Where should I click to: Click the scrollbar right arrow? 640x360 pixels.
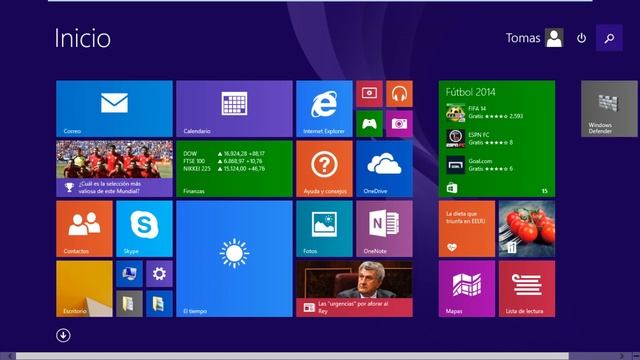point(621,356)
